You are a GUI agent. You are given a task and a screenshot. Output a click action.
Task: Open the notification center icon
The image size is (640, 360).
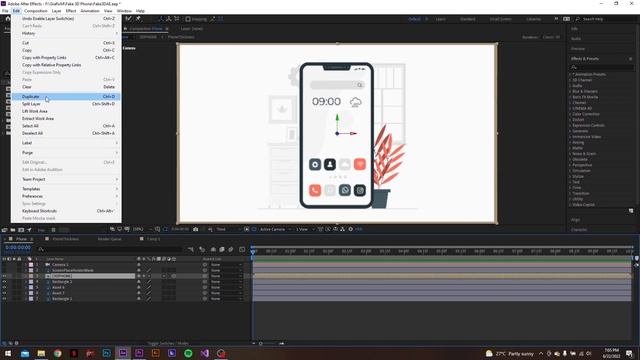(x=629, y=353)
